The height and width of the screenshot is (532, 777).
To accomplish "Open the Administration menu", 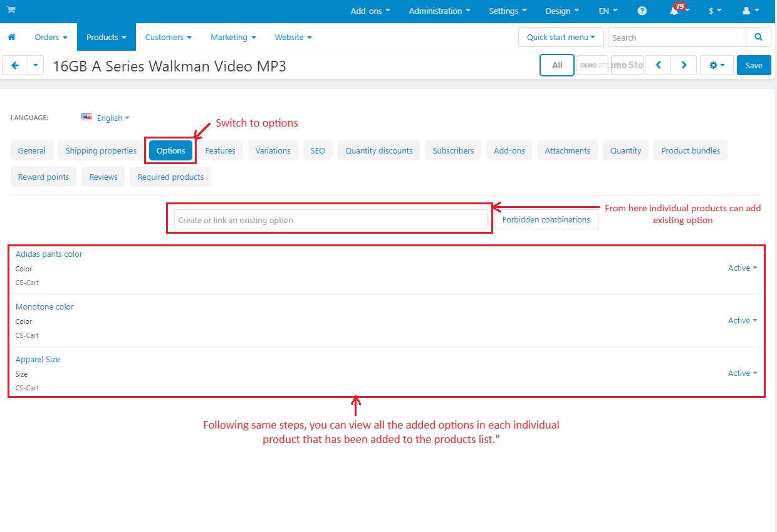I will tap(439, 11).
